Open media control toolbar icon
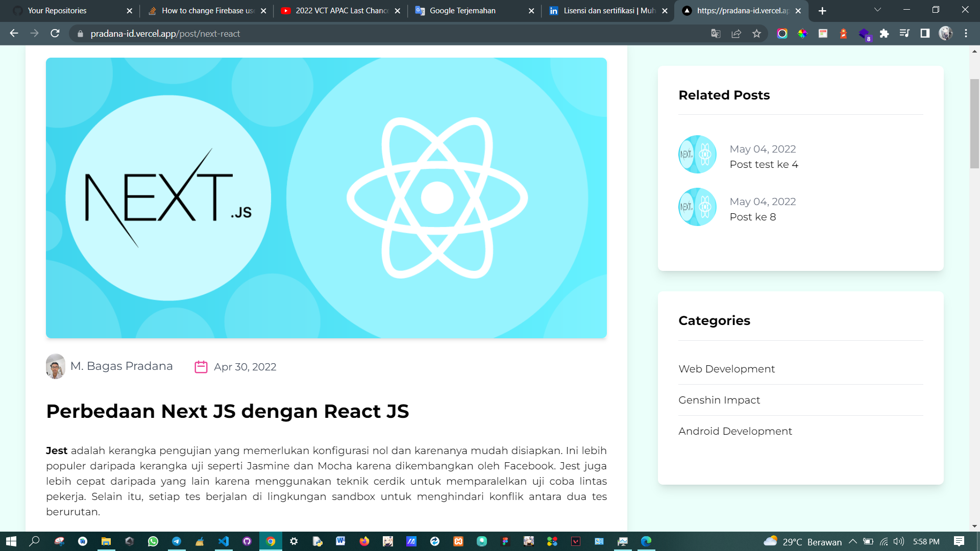Screen dimensions: 980x551 coord(904,34)
